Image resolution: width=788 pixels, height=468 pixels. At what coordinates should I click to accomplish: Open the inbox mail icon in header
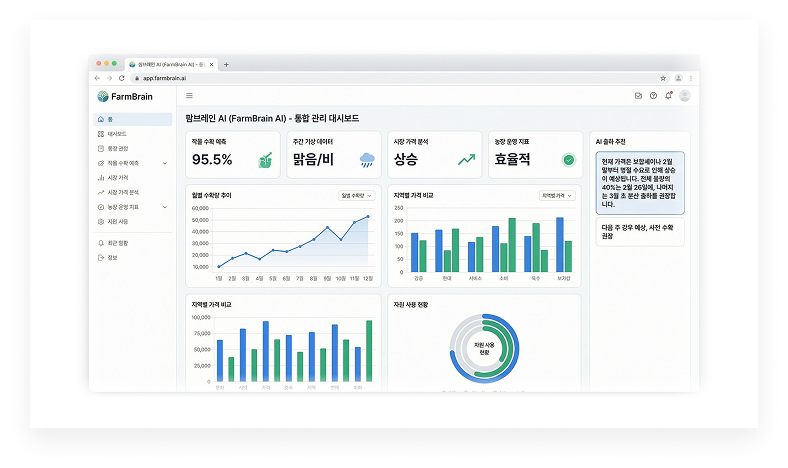pos(638,96)
